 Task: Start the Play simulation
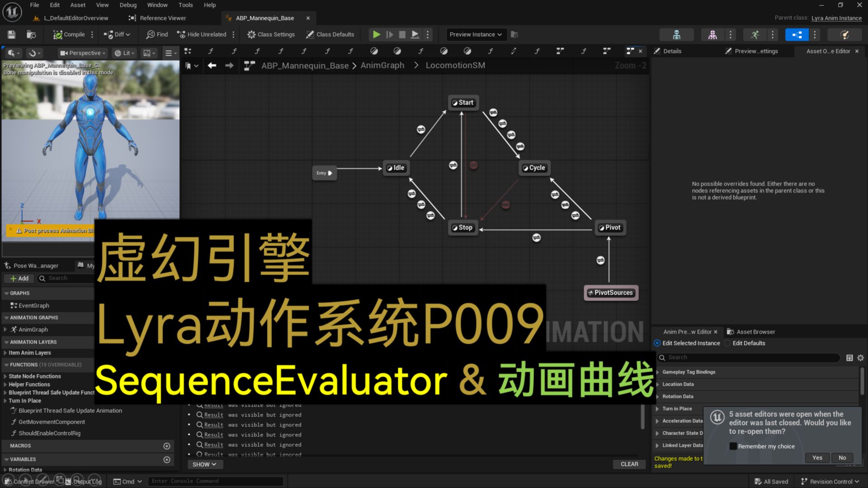[x=376, y=34]
